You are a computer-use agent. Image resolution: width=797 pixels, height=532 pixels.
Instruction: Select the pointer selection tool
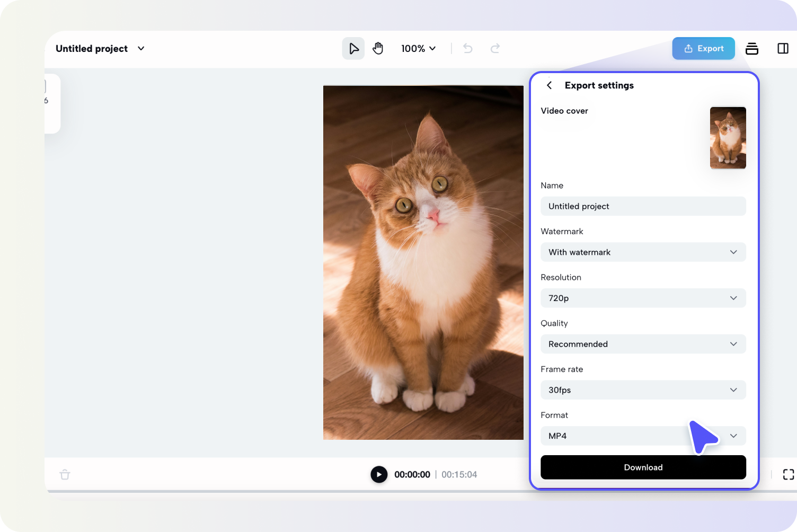353,48
